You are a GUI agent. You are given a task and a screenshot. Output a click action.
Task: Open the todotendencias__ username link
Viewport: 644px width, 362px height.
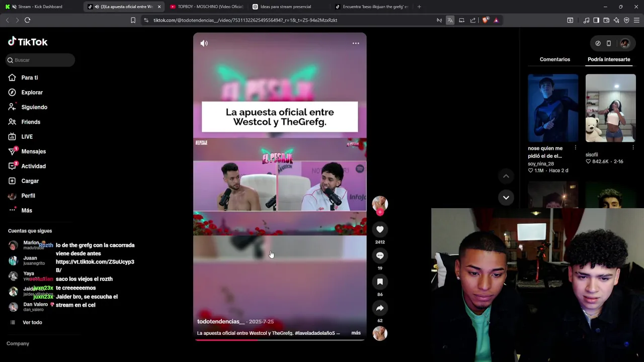(220, 321)
